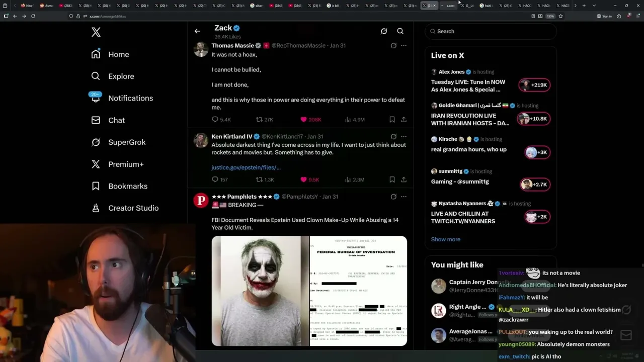Click the Grok icon in the Zack header
Viewport: 644px width, 362px height.
tap(384, 31)
